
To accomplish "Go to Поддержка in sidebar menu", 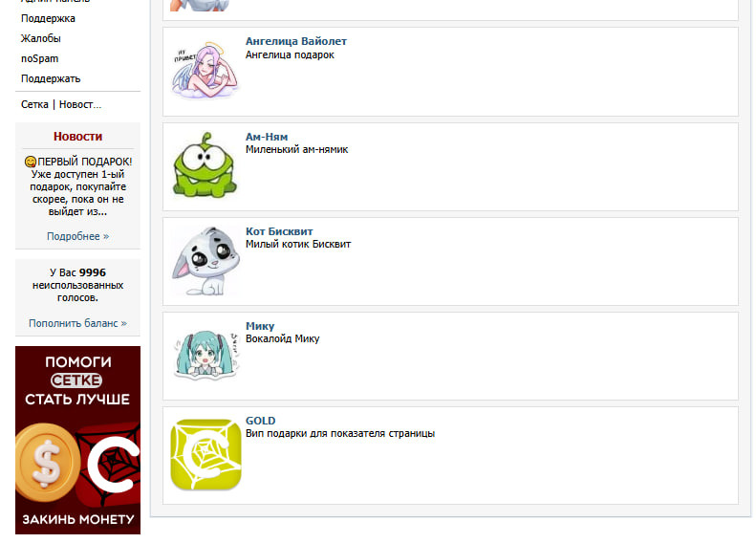I will [48, 18].
